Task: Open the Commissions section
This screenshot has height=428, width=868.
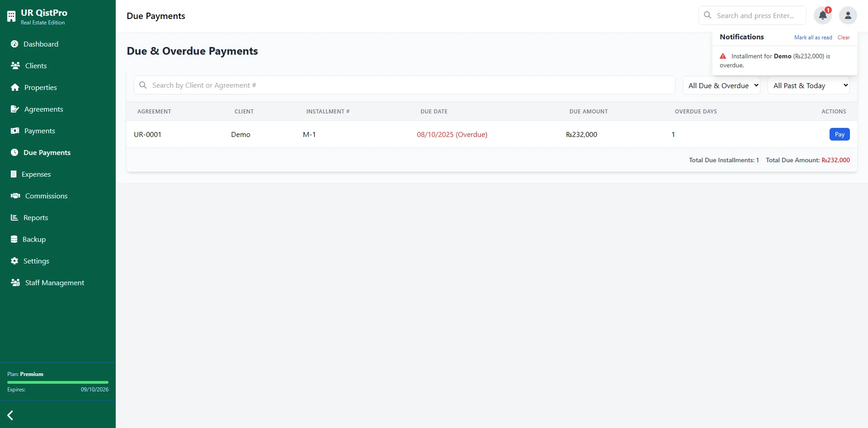Action: [x=46, y=196]
